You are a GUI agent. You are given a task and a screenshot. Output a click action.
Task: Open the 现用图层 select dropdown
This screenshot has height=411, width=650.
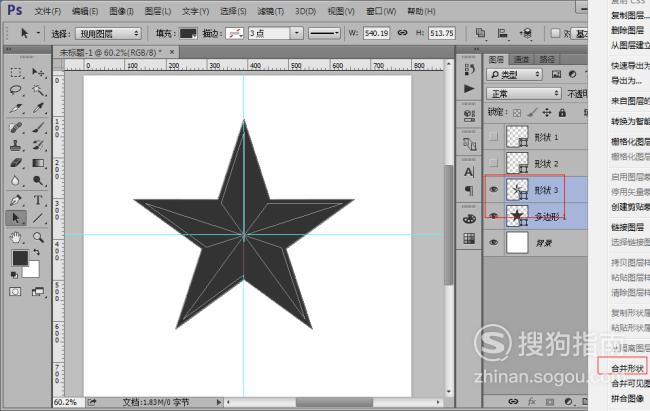pos(108,33)
